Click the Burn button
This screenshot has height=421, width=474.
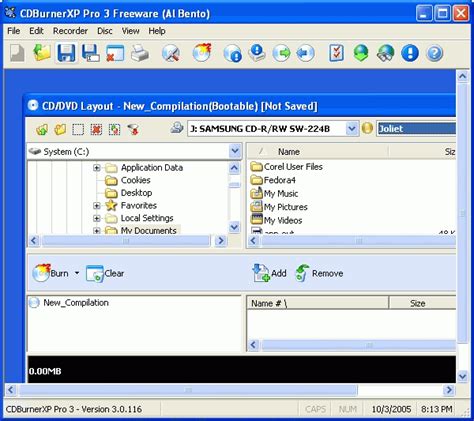[x=51, y=273]
